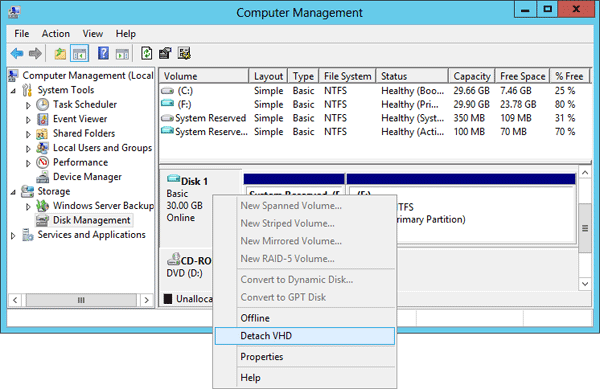
Task: Click the Back arrow toolbar icon
Action: tap(17, 54)
